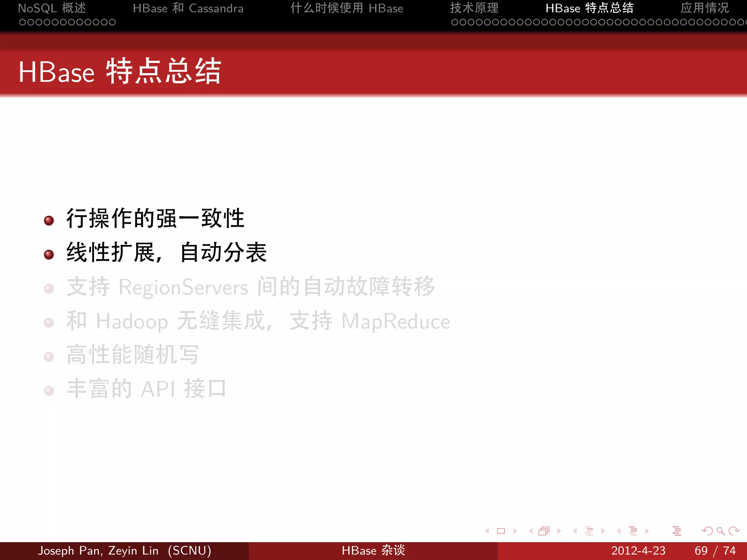The height and width of the screenshot is (560, 747).
Task: Go to previous slide using left arrow
Action: coord(487,531)
